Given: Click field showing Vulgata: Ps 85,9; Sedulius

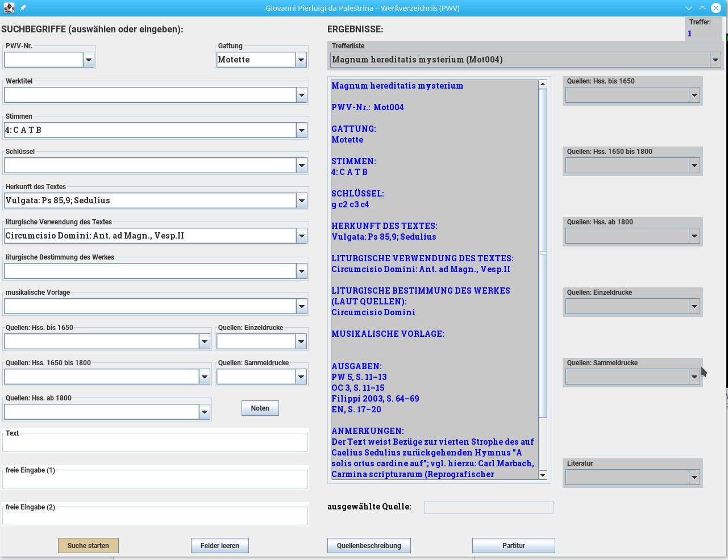Looking at the screenshot, I should click(151, 200).
